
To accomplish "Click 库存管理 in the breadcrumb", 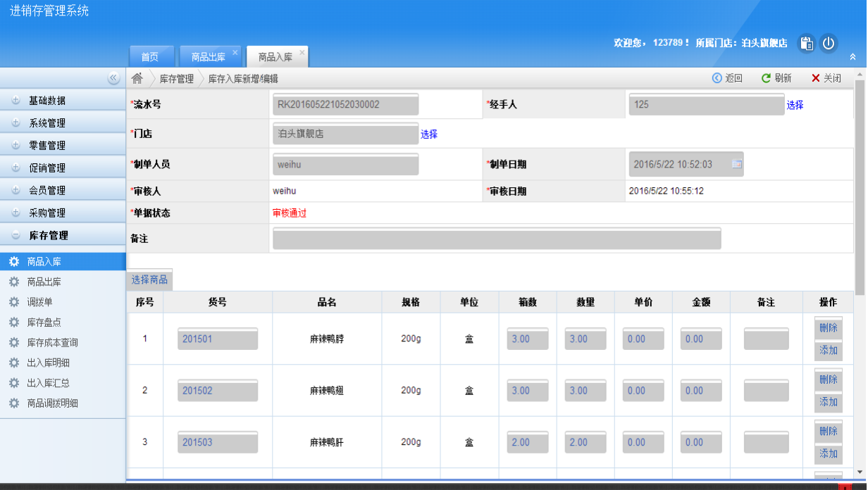I will [176, 79].
